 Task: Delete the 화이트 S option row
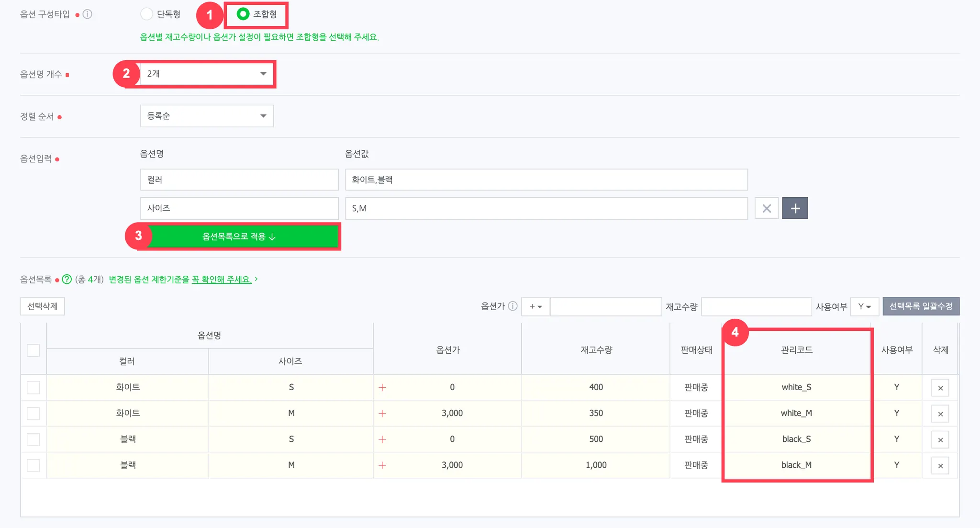coord(940,388)
